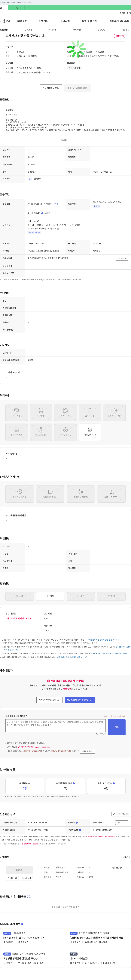Click the 메일로 질문하기 button
Image resolution: width=131 pixels, height=980 pixels.
pyautogui.click(x=87, y=751)
